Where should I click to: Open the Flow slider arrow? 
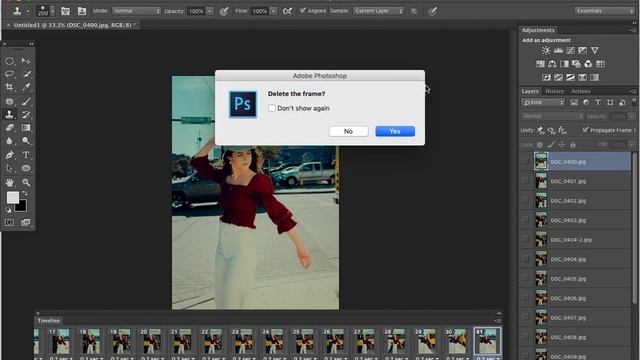pos(273,11)
